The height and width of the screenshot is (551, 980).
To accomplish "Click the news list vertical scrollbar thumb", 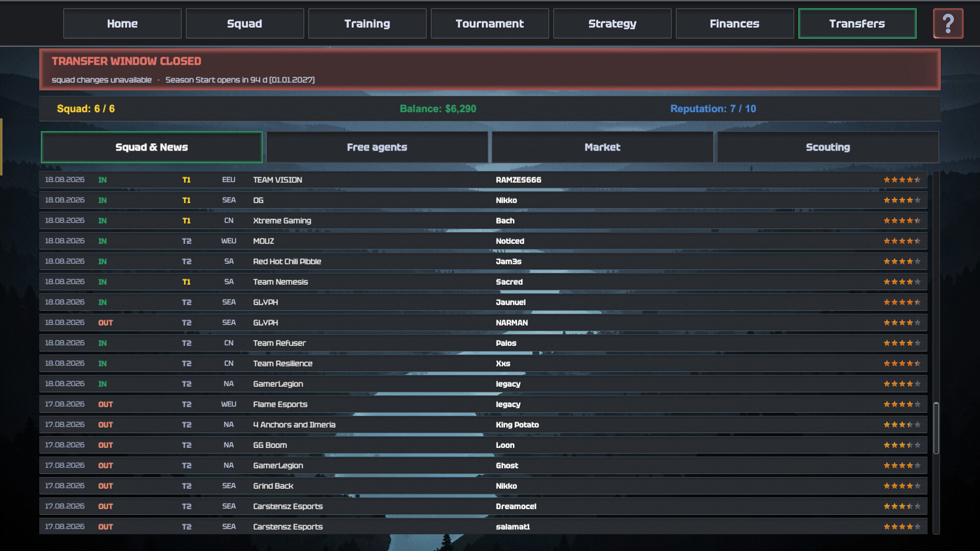I will pos(936,428).
